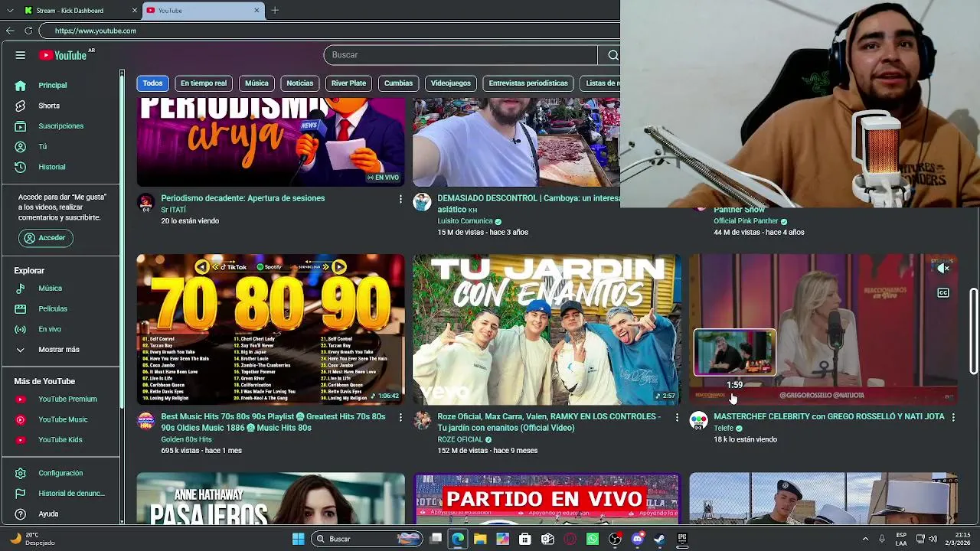The image size is (980, 551).
Task: Toggle captions on the MasterChef preview
Action: coord(943,292)
